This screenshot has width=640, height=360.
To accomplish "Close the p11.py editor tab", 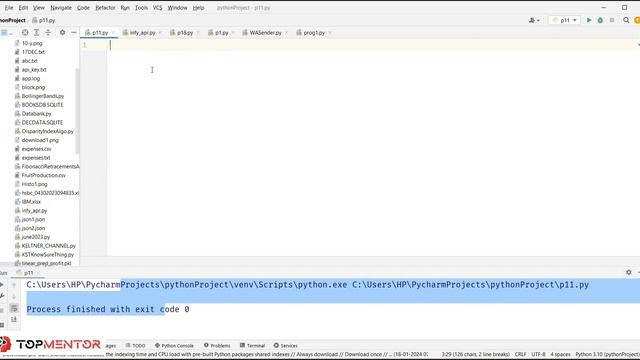I will 113,33.
